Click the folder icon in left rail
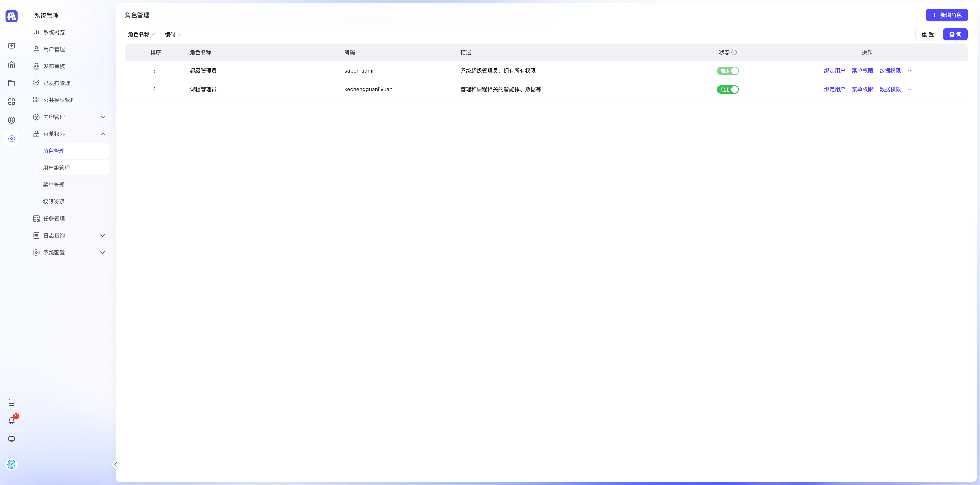Image resolution: width=980 pixels, height=485 pixels. coord(11,83)
